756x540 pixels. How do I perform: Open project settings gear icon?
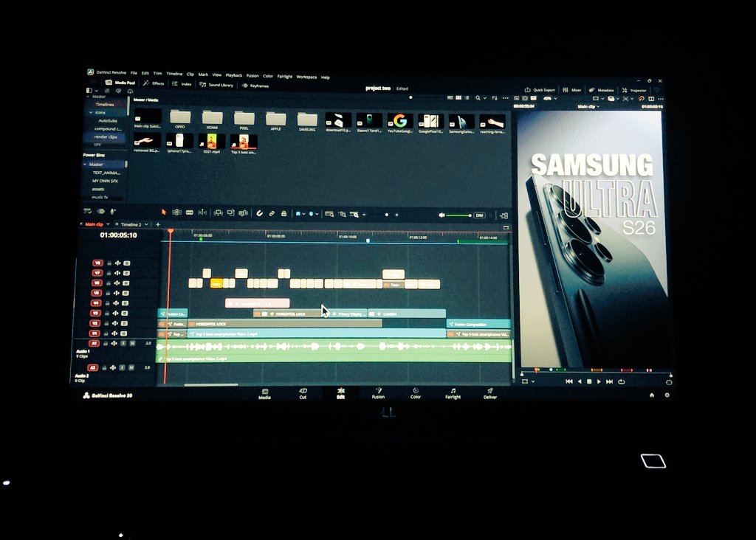coord(667,395)
